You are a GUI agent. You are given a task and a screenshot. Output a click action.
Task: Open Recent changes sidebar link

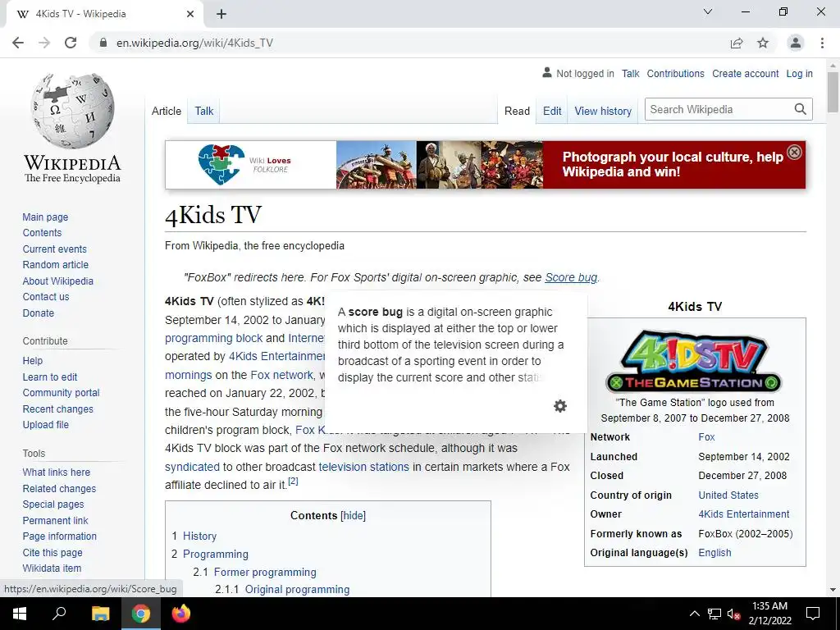[x=58, y=409]
